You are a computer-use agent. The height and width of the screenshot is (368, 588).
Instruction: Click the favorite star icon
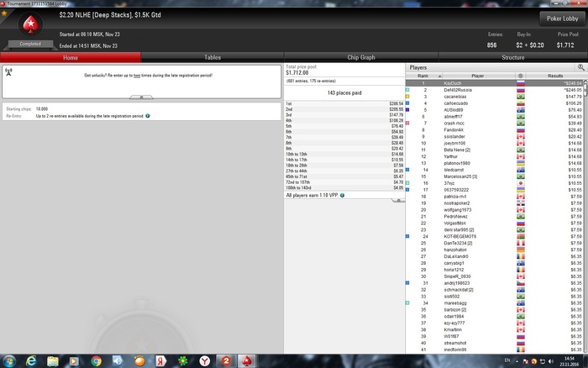(4, 13)
